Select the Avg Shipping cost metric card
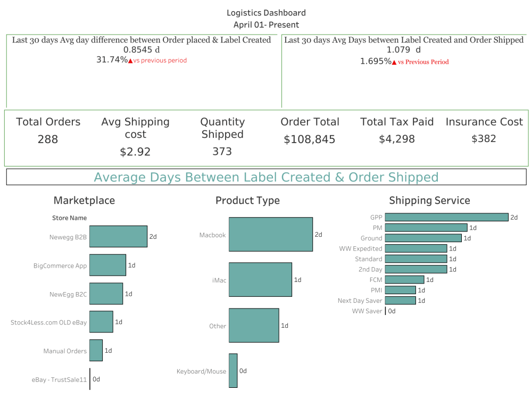Screen dimensions: 532x399 click(x=135, y=136)
